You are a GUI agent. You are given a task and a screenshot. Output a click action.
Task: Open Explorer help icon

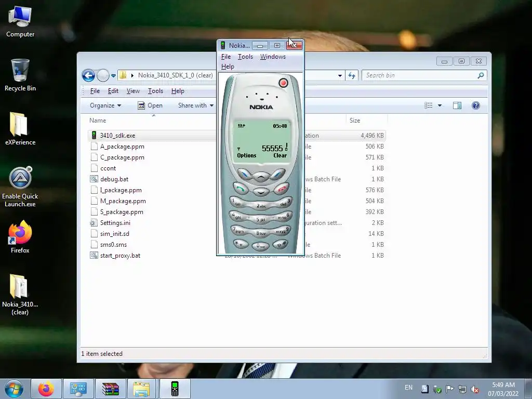point(476,105)
